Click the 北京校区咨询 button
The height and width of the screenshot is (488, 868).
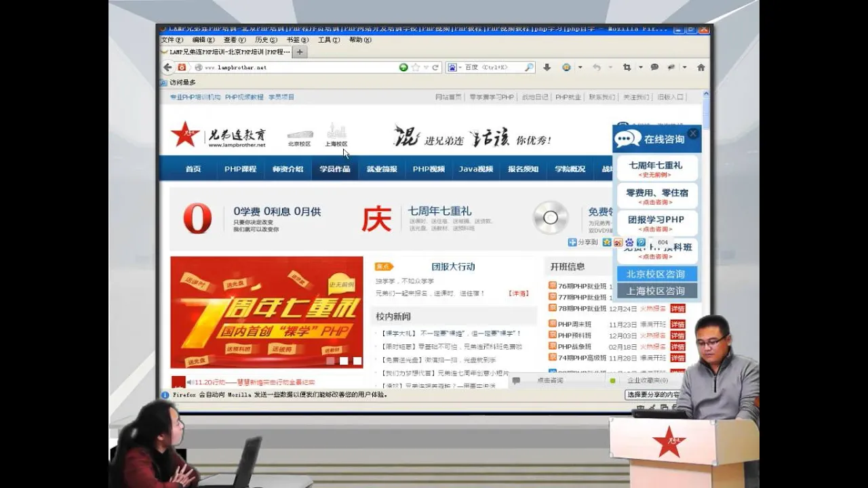coord(656,274)
